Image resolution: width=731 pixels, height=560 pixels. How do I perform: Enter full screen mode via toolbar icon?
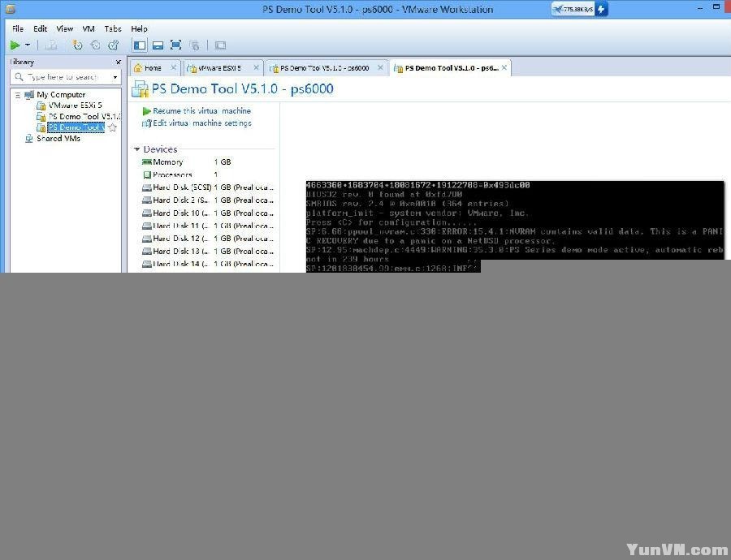tap(175, 45)
